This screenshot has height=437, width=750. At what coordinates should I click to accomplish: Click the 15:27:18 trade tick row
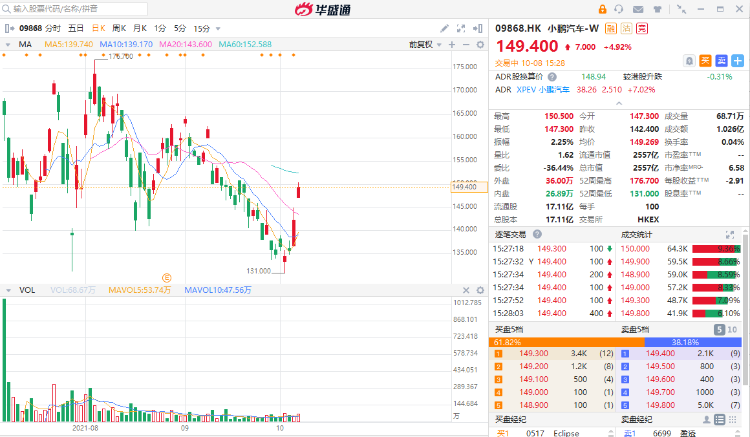553,249
